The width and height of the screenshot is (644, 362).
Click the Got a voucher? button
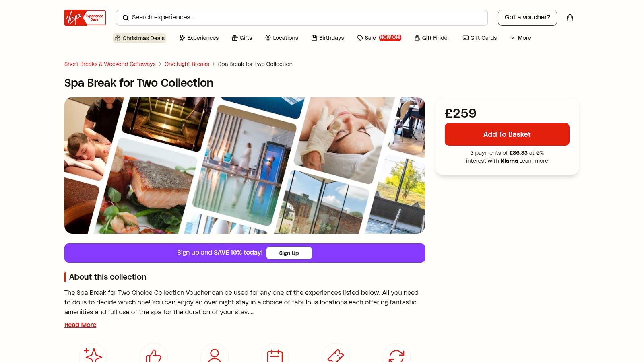(x=527, y=18)
